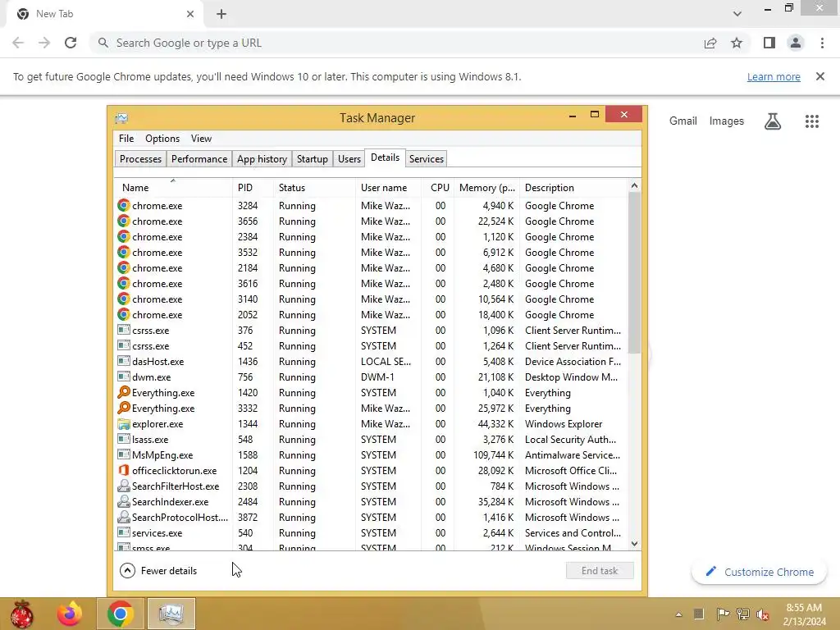Open Chrome tab search chevron

pos(737,14)
